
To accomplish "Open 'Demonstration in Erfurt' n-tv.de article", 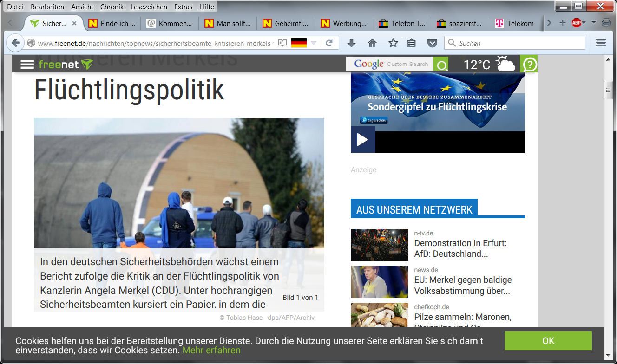I will coord(460,248).
